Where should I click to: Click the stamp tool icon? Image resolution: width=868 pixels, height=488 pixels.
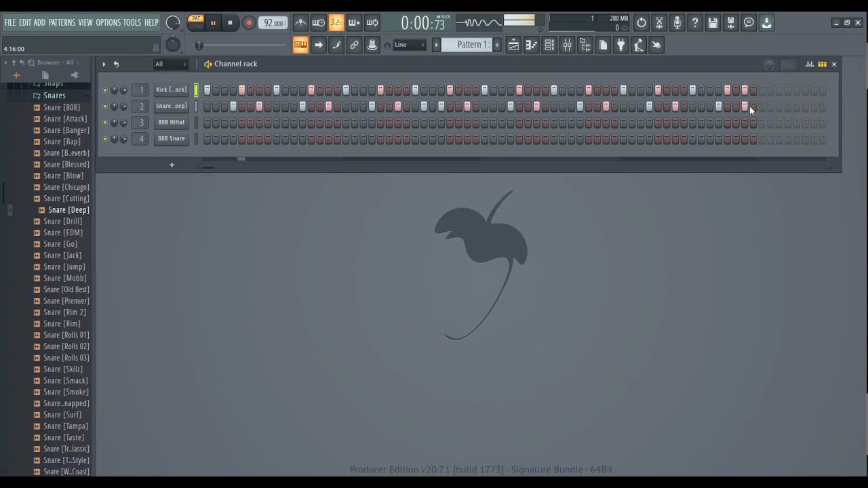click(372, 45)
